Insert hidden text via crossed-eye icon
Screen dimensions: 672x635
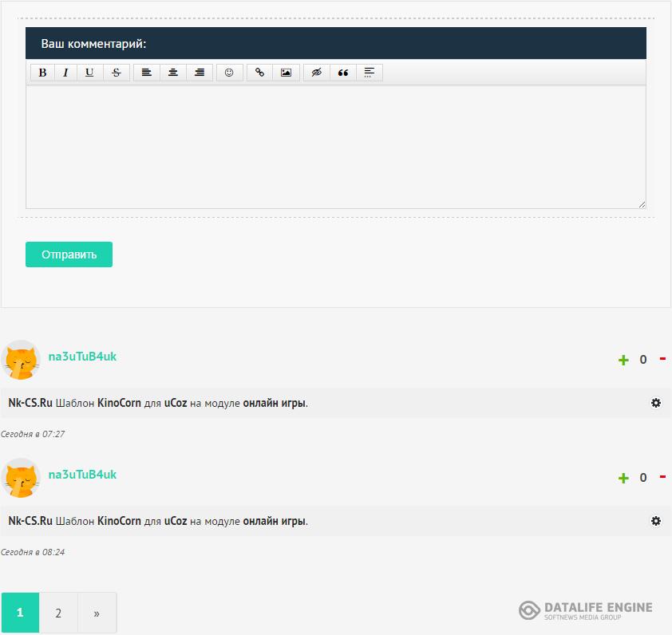[x=317, y=73]
